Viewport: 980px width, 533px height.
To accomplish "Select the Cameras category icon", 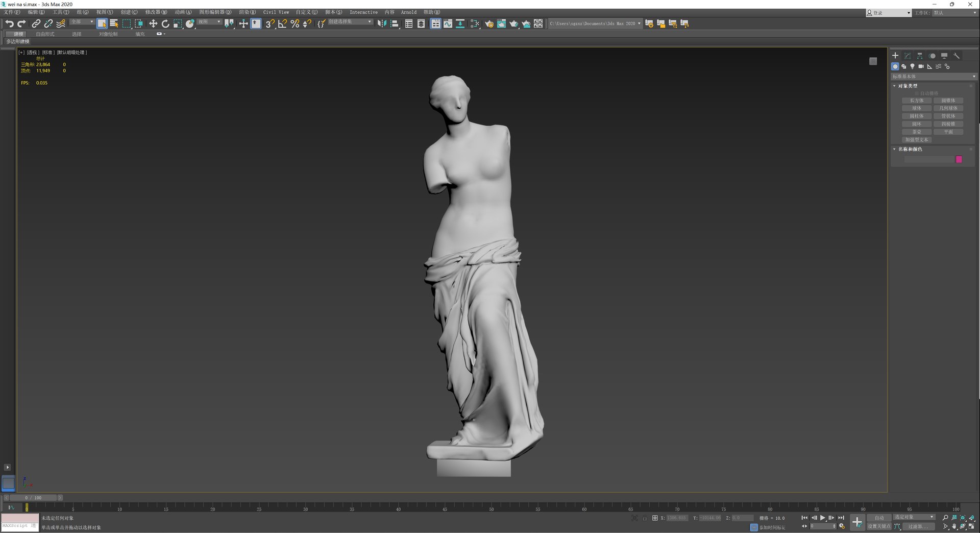I will (921, 66).
